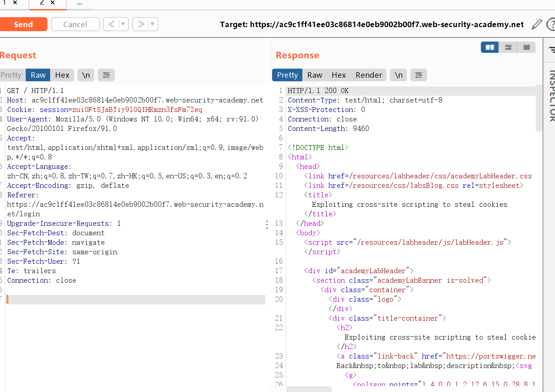The height and width of the screenshot is (392, 555).
Task: Open the '...' new Repeater tab
Action: pyautogui.click(x=80, y=3)
